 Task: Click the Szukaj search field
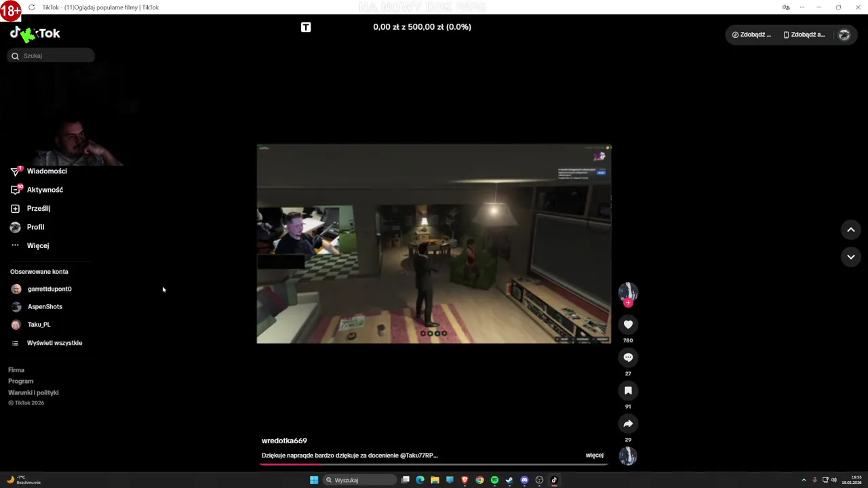click(x=51, y=56)
